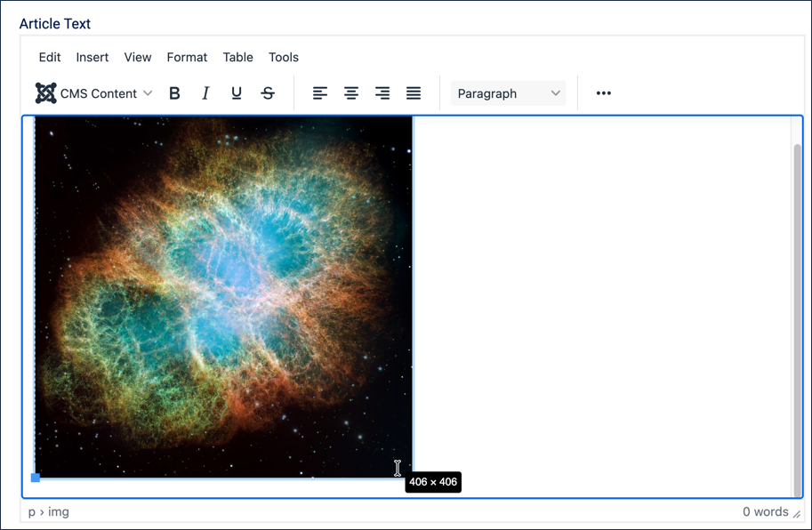Screen dimensions: 812x530
Task: Toggle strikethrough formatting
Action: tap(268, 93)
